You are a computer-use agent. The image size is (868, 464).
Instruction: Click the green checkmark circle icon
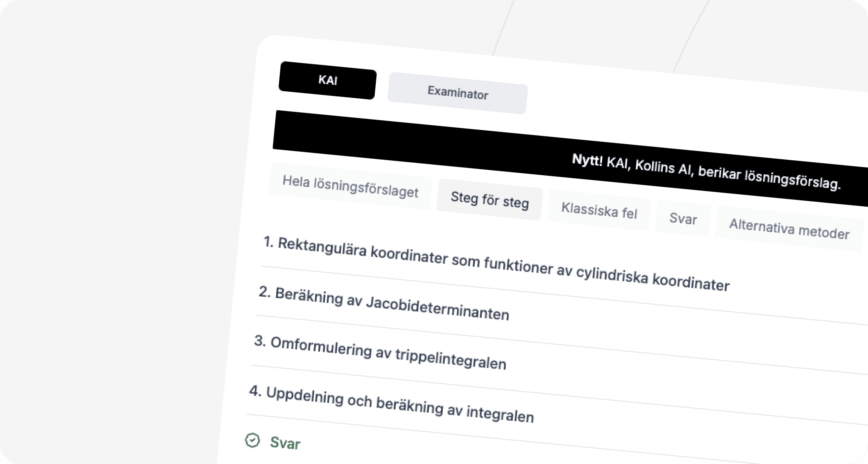(252, 440)
